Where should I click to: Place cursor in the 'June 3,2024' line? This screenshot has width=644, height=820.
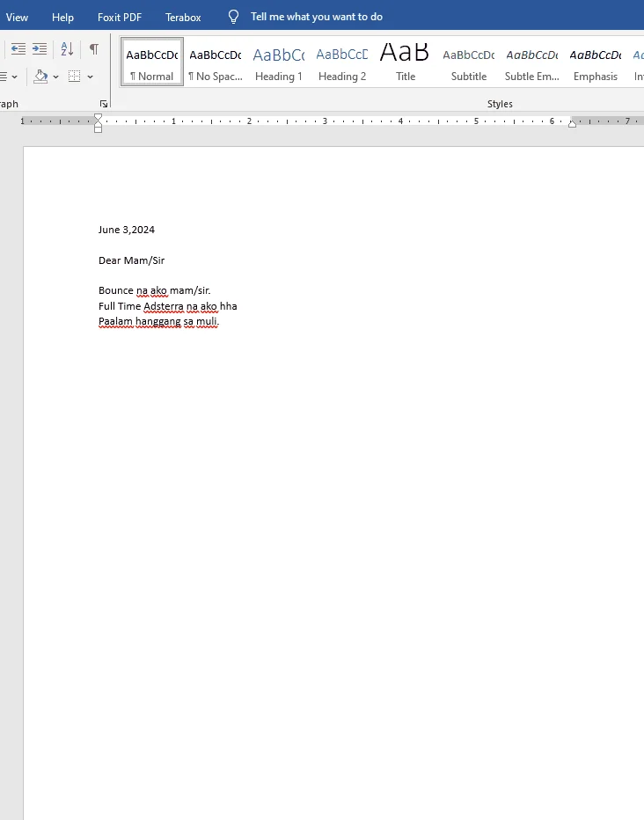tap(127, 230)
